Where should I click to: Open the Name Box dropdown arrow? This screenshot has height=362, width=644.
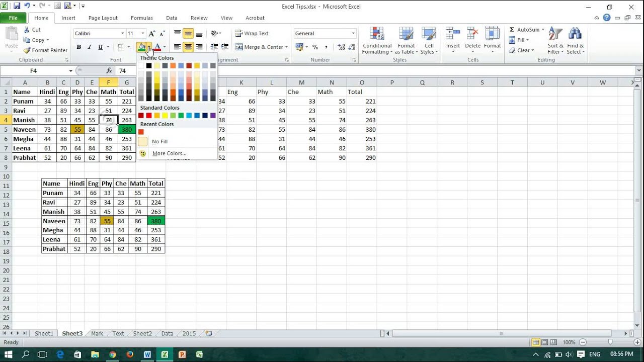[70, 71]
